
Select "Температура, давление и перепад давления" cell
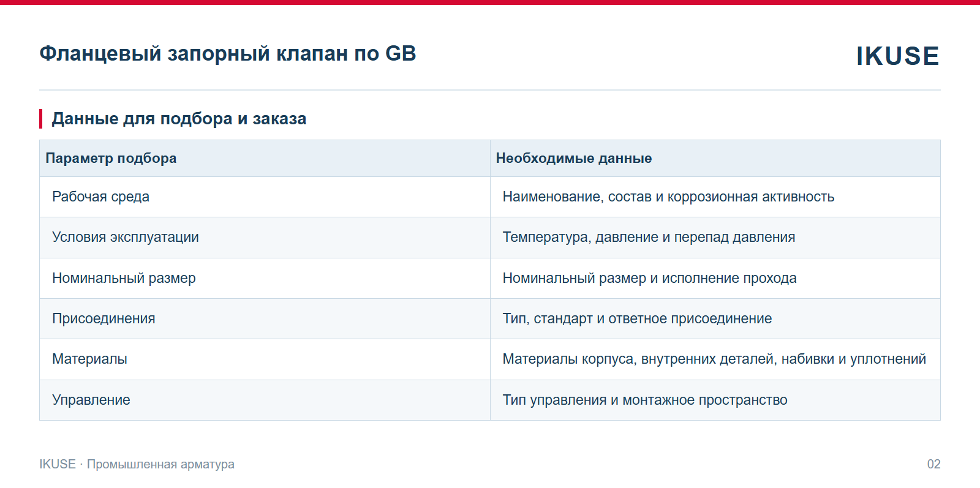tap(715, 238)
